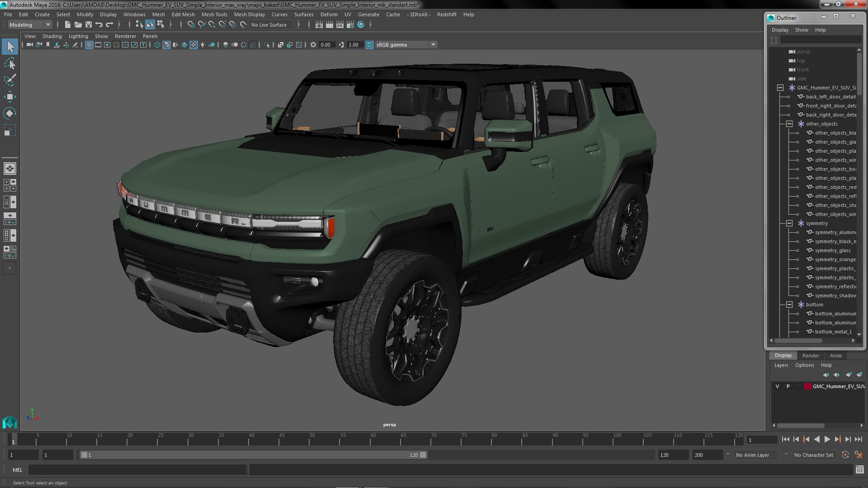Click GMC_Hummer layer color swatch
Image resolution: width=868 pixels, height=488 pixels.
[x=808, y=386]
